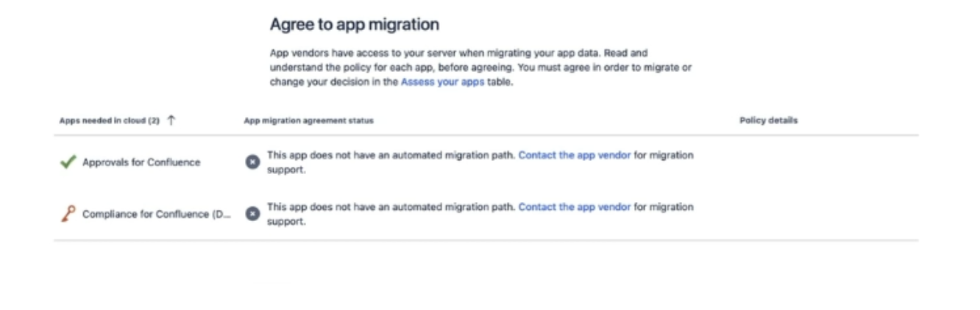
Task: Select the truncated Compliance for Confluence name
Action: tap(157, 214)
